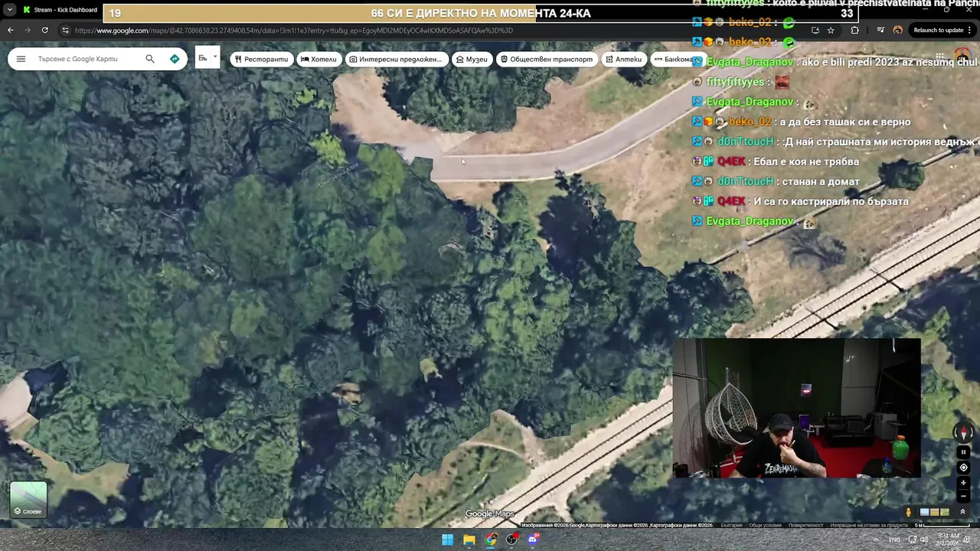Viewport: 980px width, 551px height.
Task: Open the Поверителност footer link
Action: [x=806, y=525]
